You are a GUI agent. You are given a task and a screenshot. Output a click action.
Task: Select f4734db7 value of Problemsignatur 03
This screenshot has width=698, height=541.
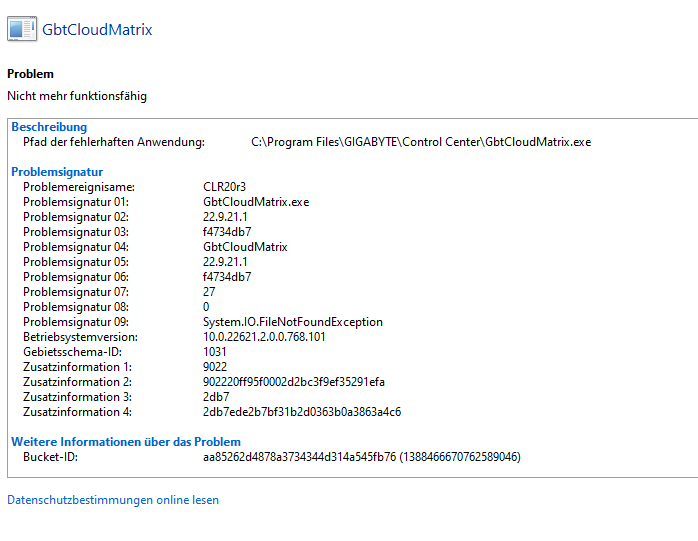point(227,232)
